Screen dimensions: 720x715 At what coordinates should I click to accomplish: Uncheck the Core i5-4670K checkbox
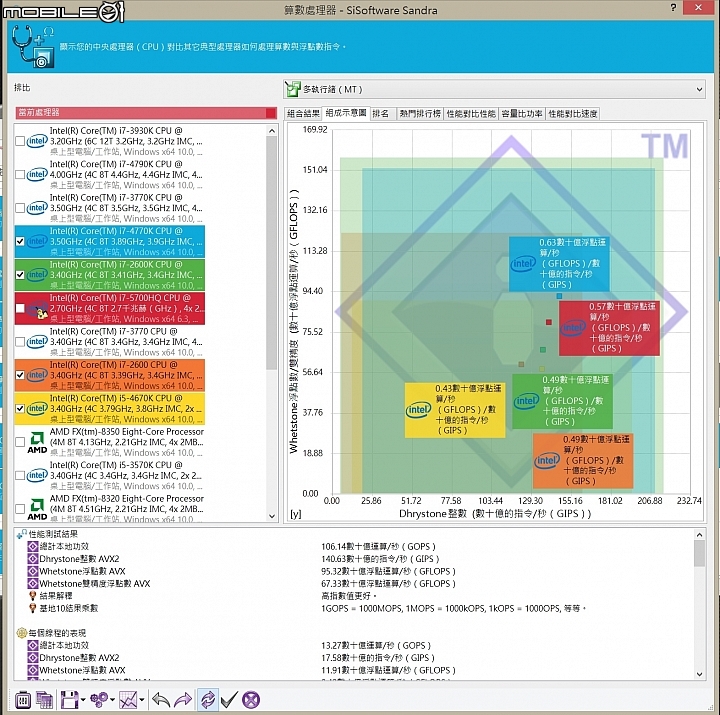(x=20, y=408)
